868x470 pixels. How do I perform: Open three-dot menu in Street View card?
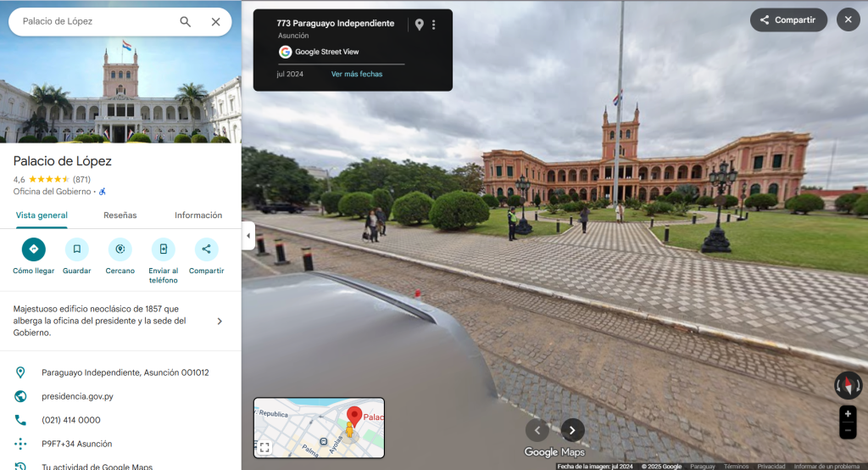(x=434, y=25)
